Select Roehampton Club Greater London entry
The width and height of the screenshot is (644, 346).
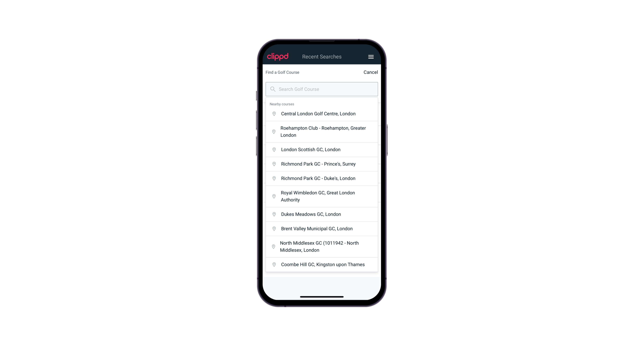pos(322,132)
